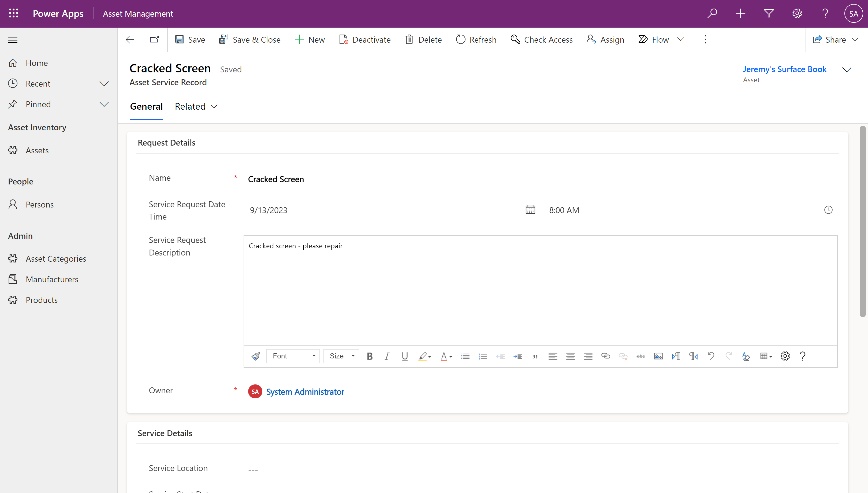Center align the text
This screenshot has height=493, width=868.
571,356
